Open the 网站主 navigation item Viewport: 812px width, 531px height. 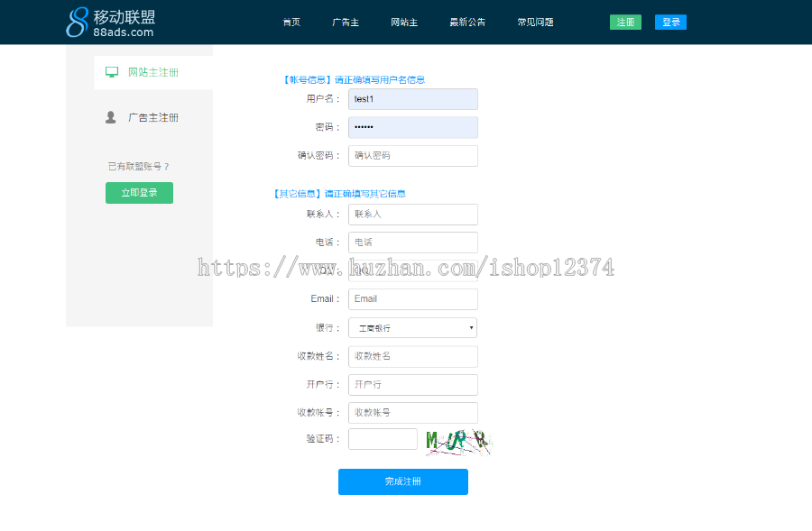click(404, 23)
